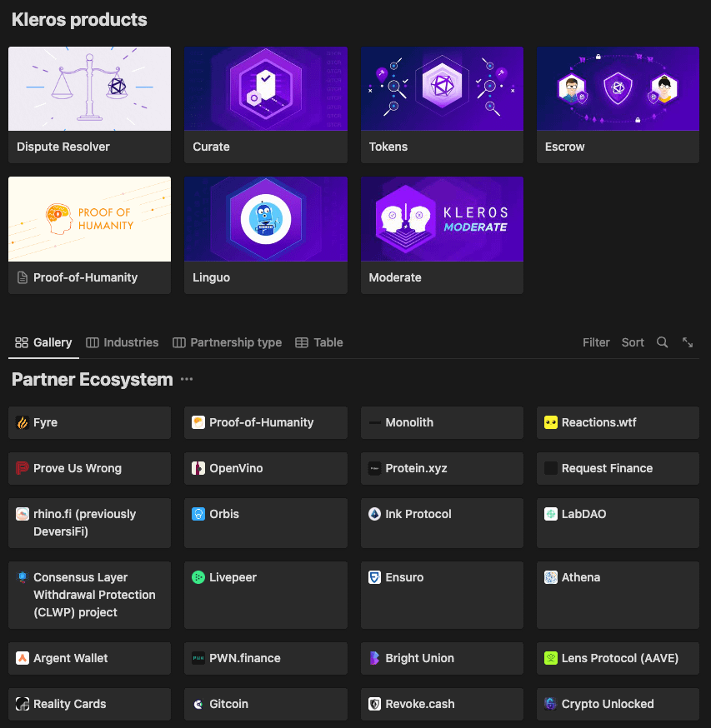
Task: Switch to the Partnership type tab
Action: point(228,342)
